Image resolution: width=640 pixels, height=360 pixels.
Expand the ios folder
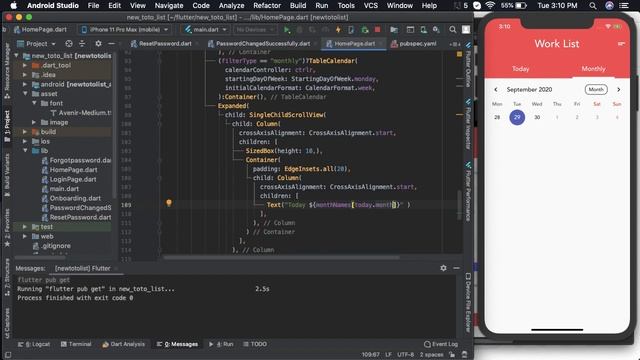[x=25, y=141]
